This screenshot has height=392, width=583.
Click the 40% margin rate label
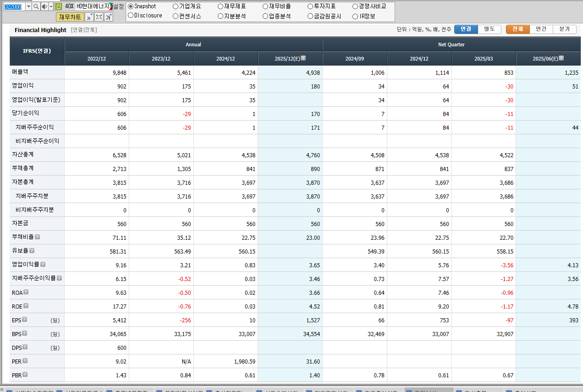click(69, 6)
